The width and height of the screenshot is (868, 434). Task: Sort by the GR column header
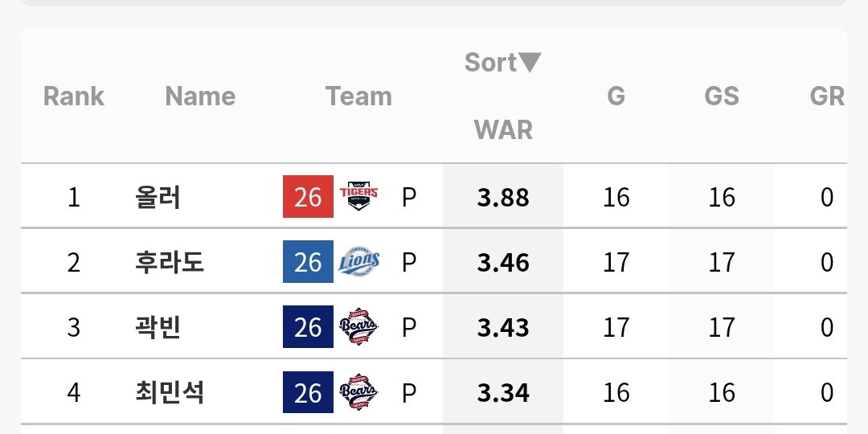[x=827, y=96]
